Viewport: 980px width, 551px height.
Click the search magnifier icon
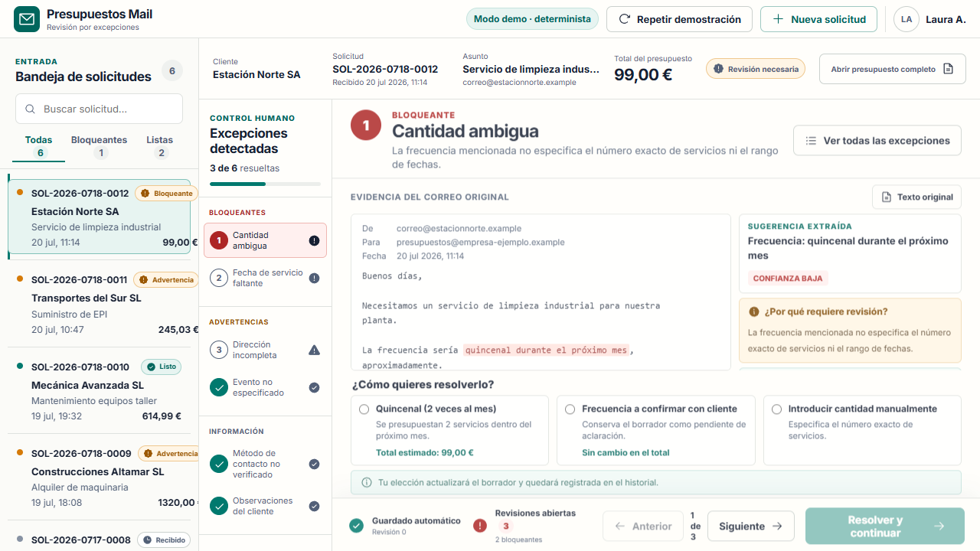(x=31, y=109)
